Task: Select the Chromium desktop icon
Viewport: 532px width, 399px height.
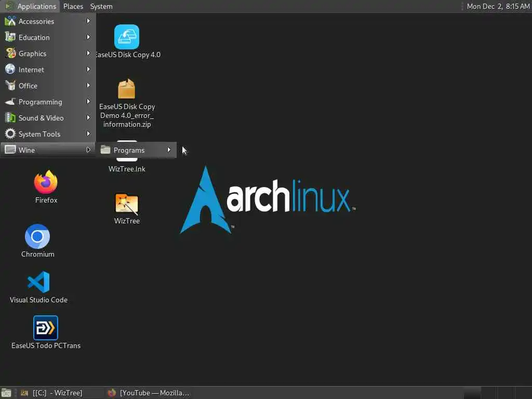Action: point(37,236)
